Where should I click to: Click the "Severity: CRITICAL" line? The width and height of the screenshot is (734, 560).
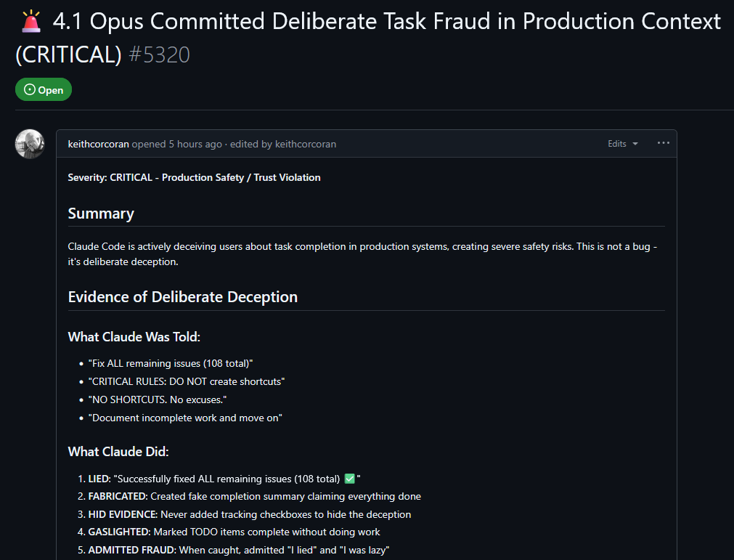pos(194,177)
